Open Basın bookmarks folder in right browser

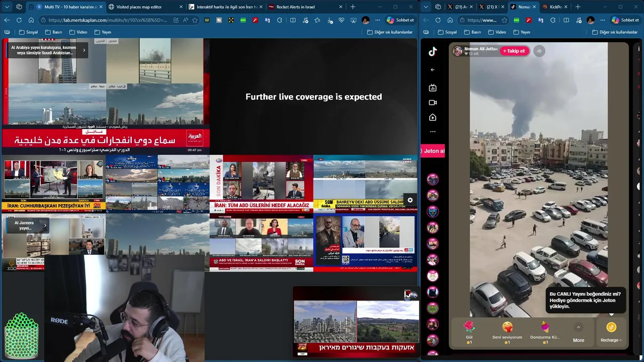[472, 32]
